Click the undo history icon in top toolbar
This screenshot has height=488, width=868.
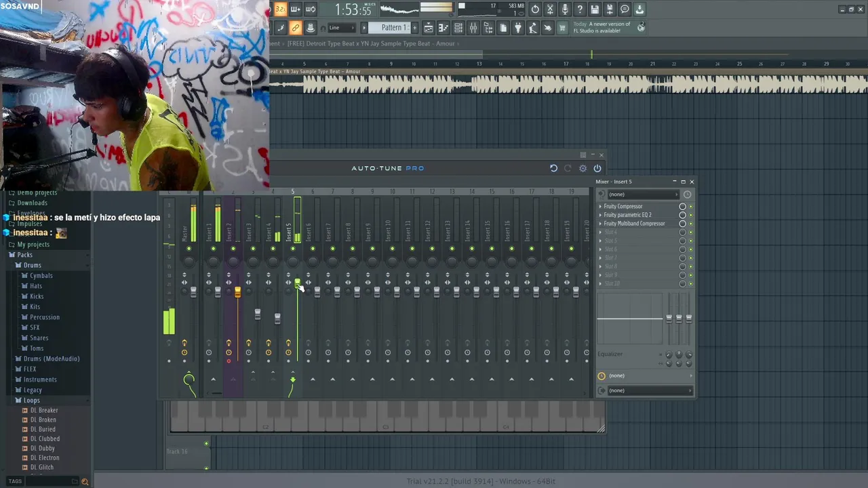535,9
